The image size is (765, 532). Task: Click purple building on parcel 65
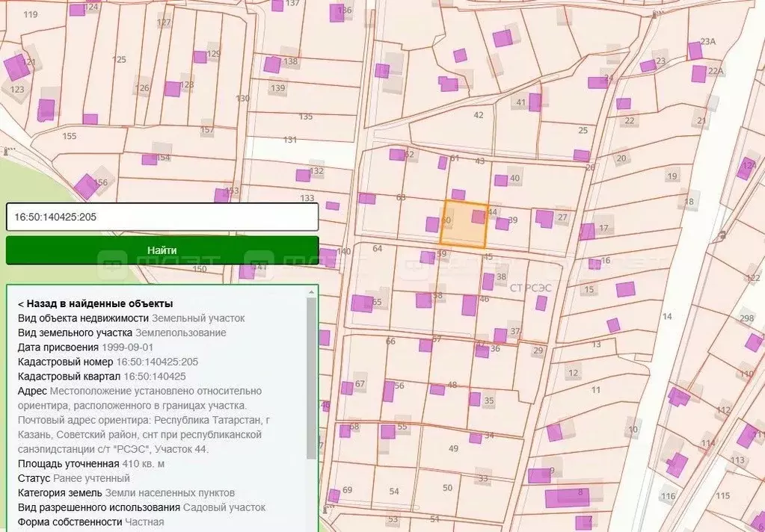click(362, 303)
